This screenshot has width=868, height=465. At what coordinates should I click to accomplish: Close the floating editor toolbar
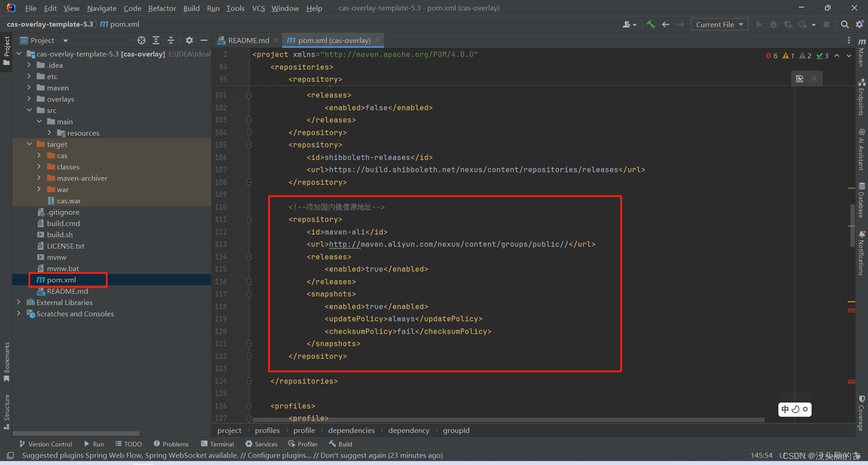pos(814,79)
